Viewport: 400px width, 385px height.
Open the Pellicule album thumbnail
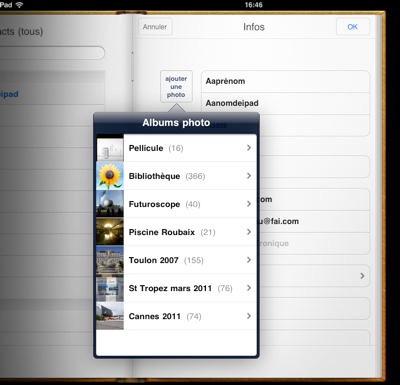pos(110,148)
